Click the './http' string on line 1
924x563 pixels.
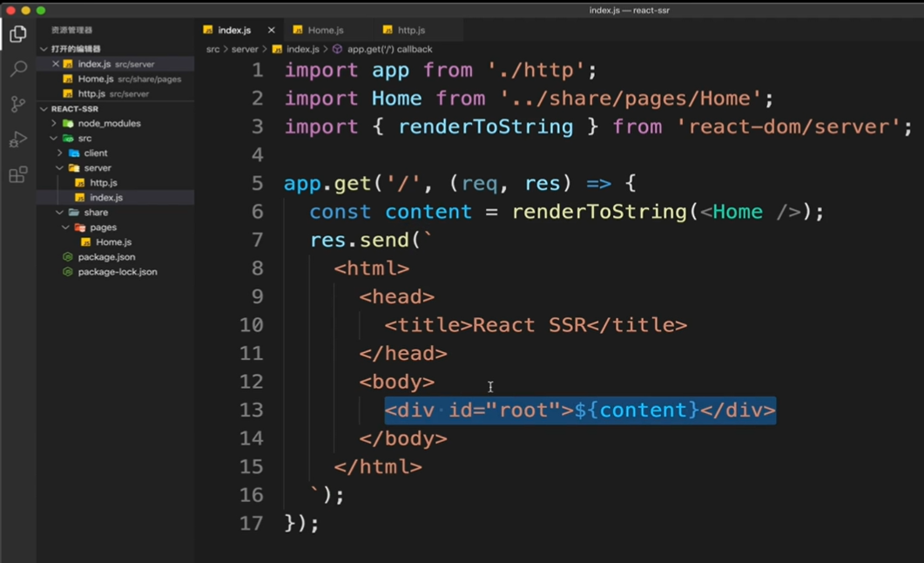coord(536,70)
